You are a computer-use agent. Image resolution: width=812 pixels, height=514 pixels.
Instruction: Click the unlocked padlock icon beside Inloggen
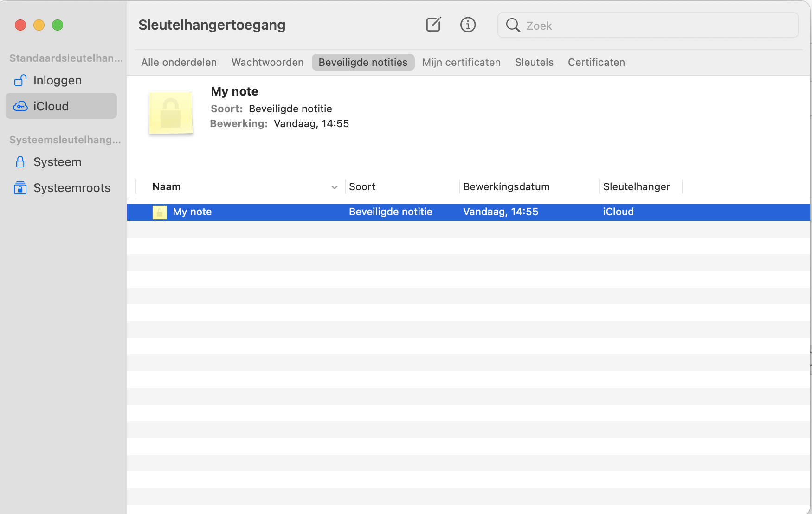pos(20,80)
